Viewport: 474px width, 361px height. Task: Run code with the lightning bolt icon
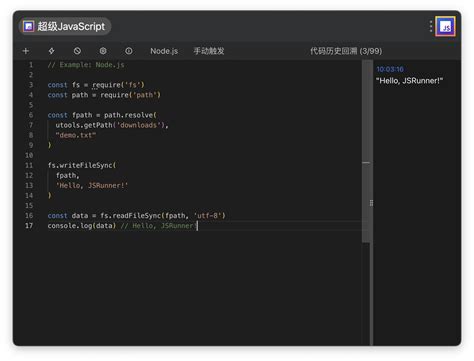(51, 51)
